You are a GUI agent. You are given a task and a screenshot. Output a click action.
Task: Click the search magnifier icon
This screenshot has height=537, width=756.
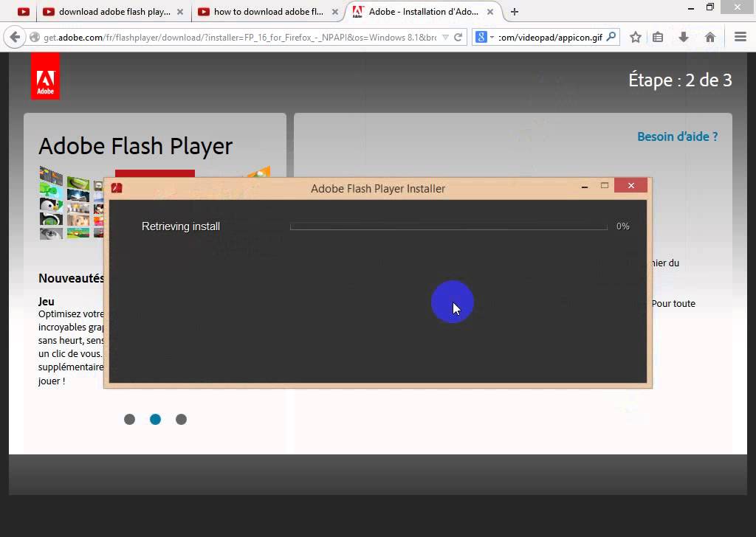coord(611,37)
